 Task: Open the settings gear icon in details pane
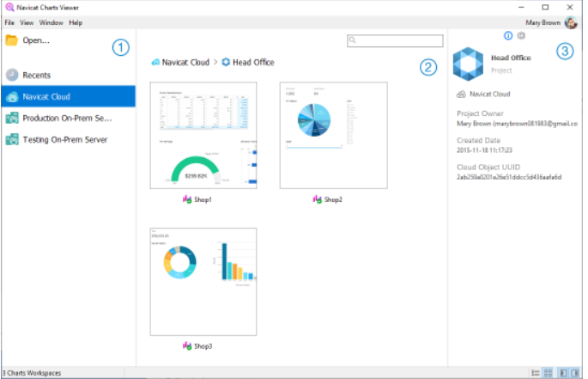tap(521, 36)
